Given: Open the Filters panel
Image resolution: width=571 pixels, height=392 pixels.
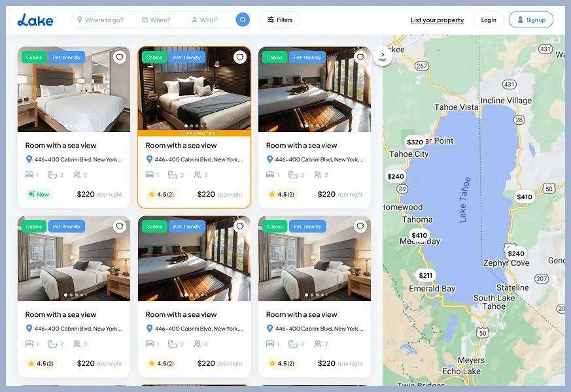Looking at the screenshot, I should pos(280,20).
